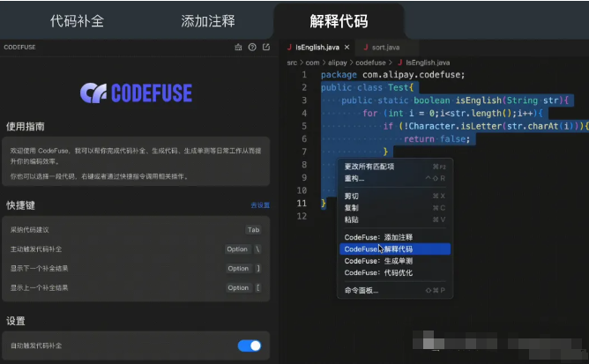Click the 'public class Test{' code line
589x364 pixels.
pos(367,87)
